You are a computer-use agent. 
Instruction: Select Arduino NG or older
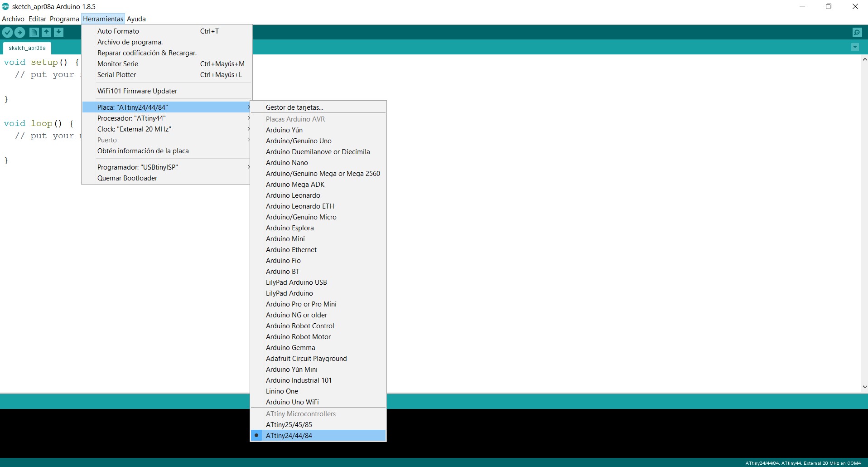point(318,315)
